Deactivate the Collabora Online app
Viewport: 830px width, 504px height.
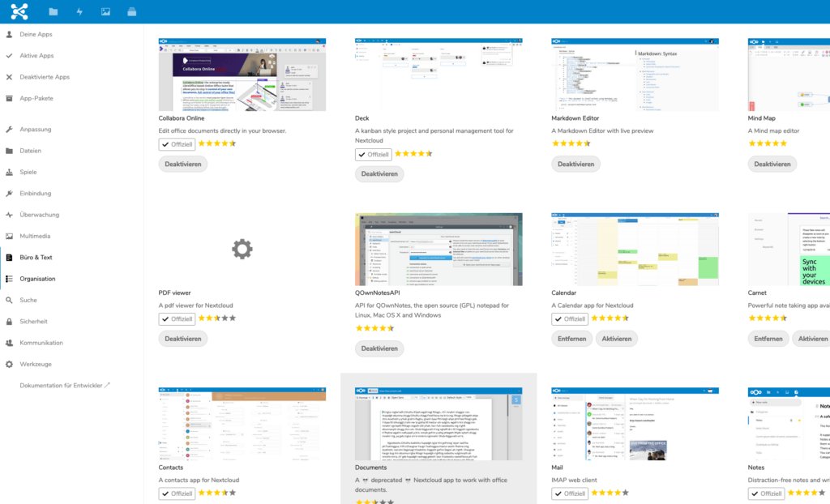(182, 164)
